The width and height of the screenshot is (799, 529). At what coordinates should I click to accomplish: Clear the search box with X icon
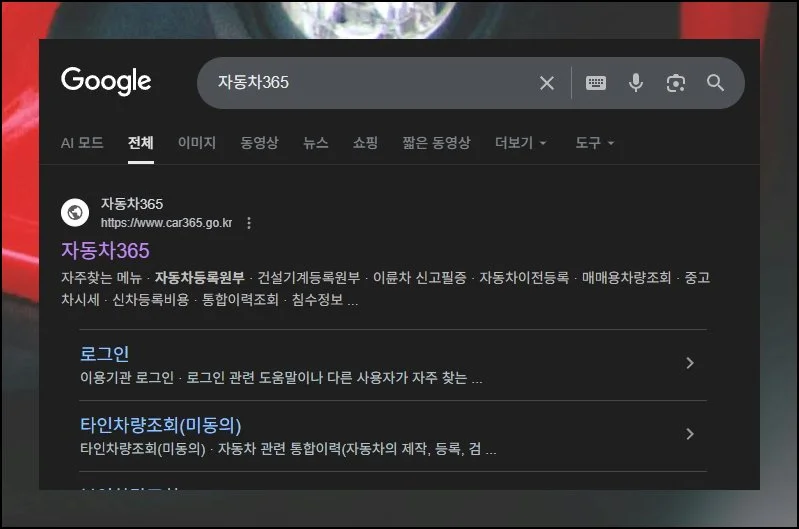[x=547, y=83]
